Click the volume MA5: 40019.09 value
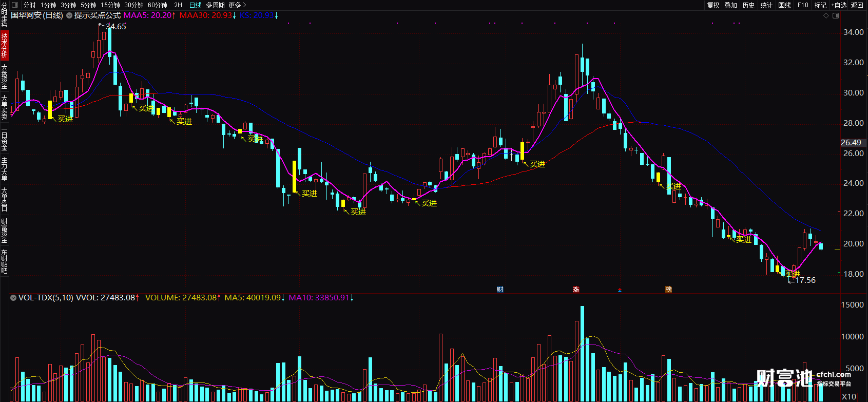The width and height of the screenshot is (868, 402). 254,298
